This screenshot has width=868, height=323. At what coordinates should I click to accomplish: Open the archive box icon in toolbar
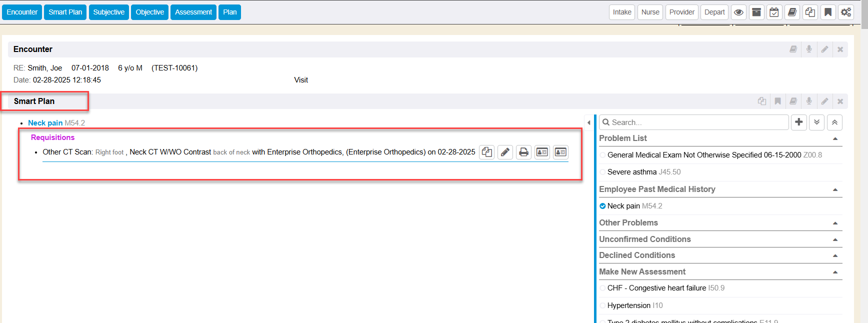756,12
